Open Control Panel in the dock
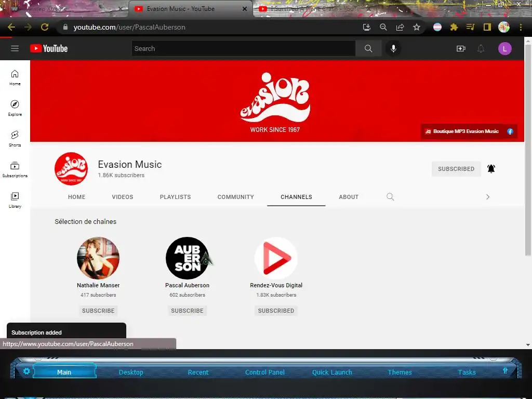 (x=264, y=372)
